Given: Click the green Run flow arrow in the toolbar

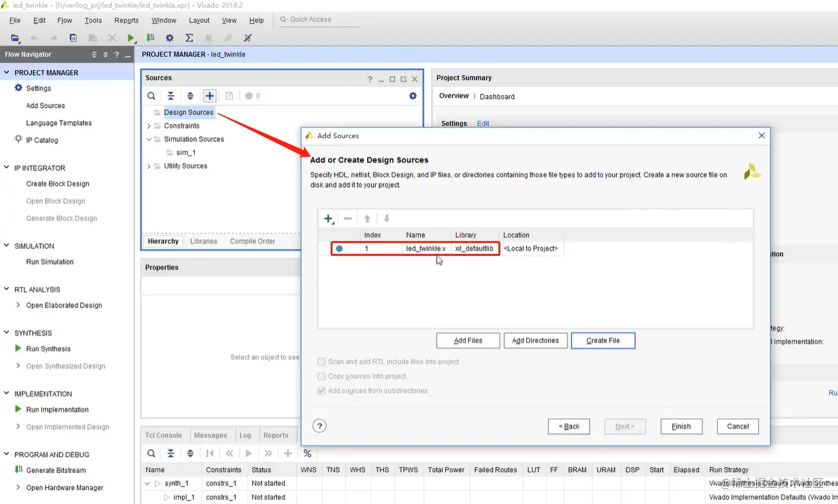Looking at the screenshot, I should [x=131, y=38].
